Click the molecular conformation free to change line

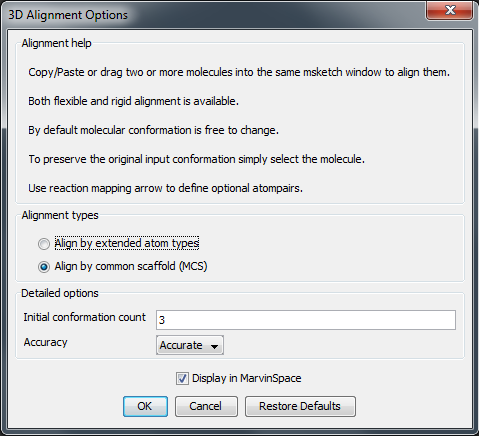153,130
